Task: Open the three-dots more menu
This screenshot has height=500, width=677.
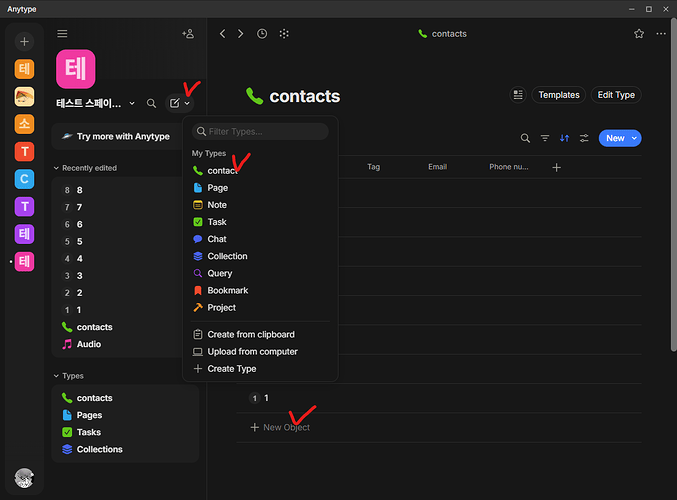Action: pos(661,34)
